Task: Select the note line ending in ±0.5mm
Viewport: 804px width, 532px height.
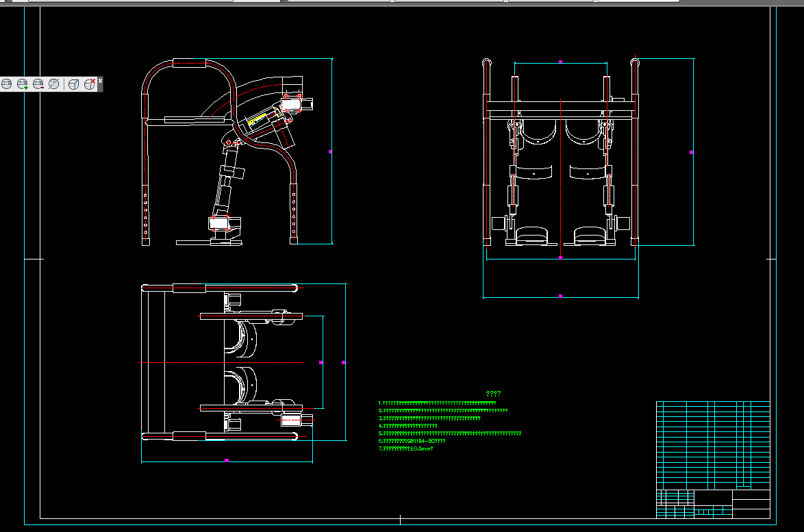Action: [x=405, y=448]
